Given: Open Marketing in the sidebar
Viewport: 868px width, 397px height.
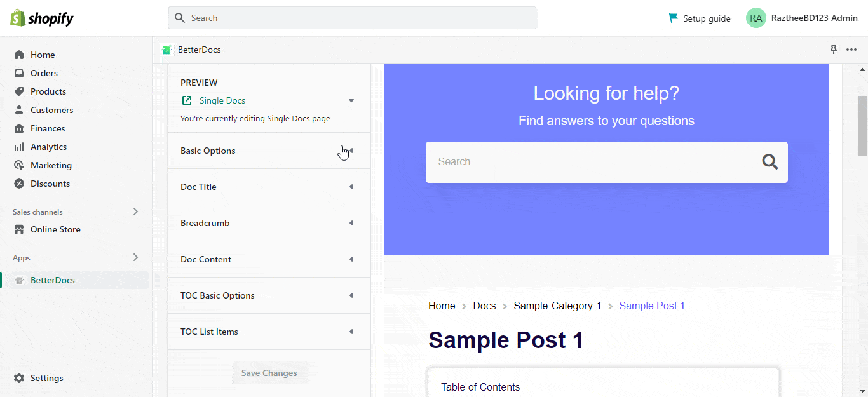Looking at the screenshot, I should pyautogui.click(x=51, y=165).
